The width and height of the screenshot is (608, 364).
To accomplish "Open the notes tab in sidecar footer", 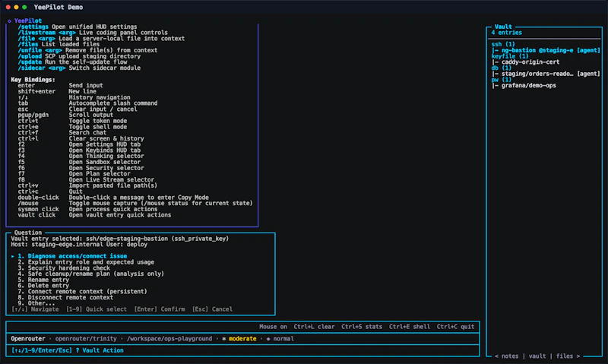I will 509,356.
